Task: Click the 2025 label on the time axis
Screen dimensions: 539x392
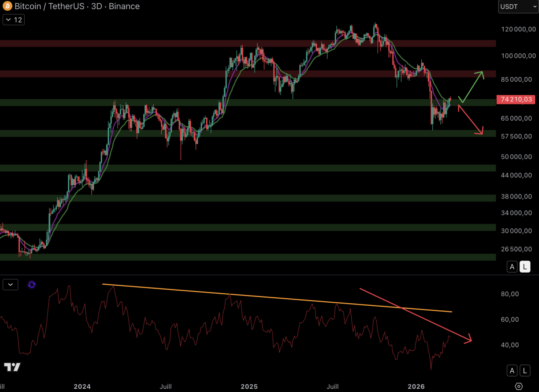Action: click(249, 387)
